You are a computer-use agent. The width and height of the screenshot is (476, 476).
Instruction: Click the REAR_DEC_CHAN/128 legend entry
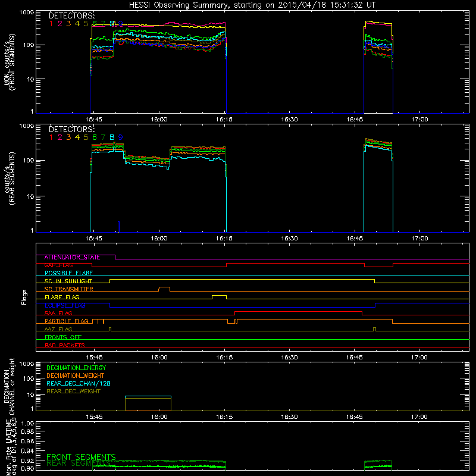79,383
